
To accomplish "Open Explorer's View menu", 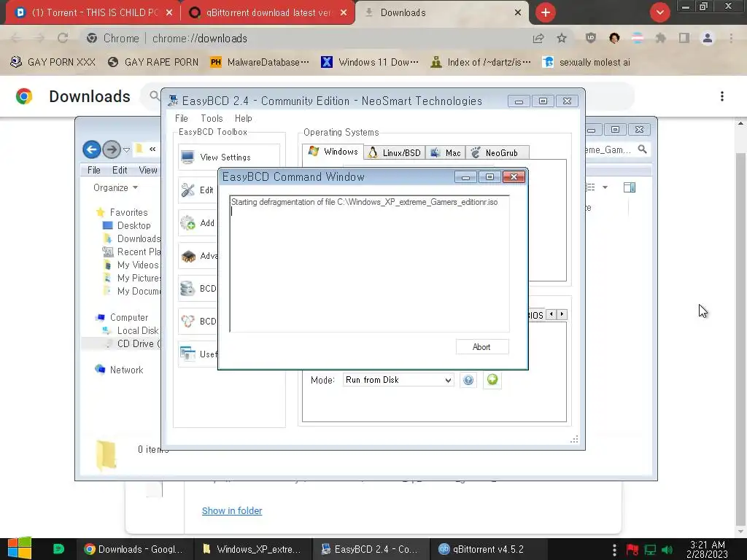I will click(x=147, y=170).
